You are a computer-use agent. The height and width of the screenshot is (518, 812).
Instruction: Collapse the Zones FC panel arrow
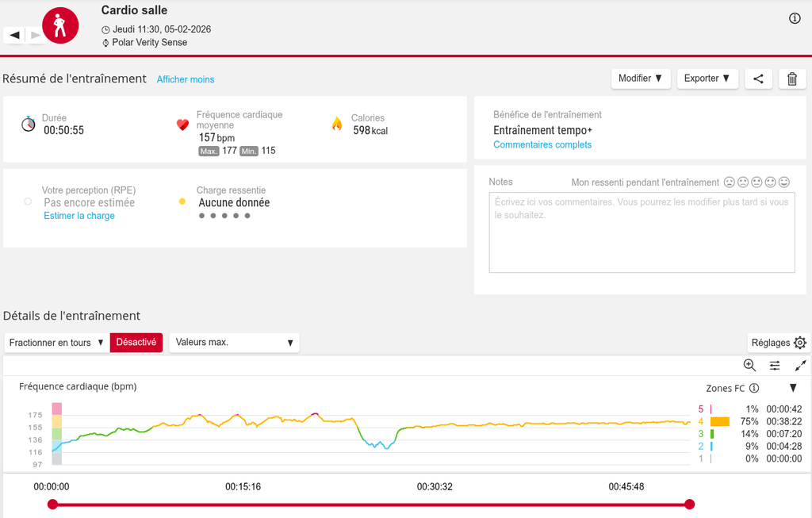click(793, 388)
